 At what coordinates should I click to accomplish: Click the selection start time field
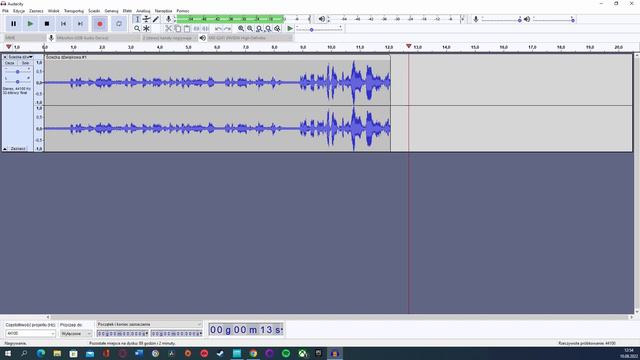[122, 333]
